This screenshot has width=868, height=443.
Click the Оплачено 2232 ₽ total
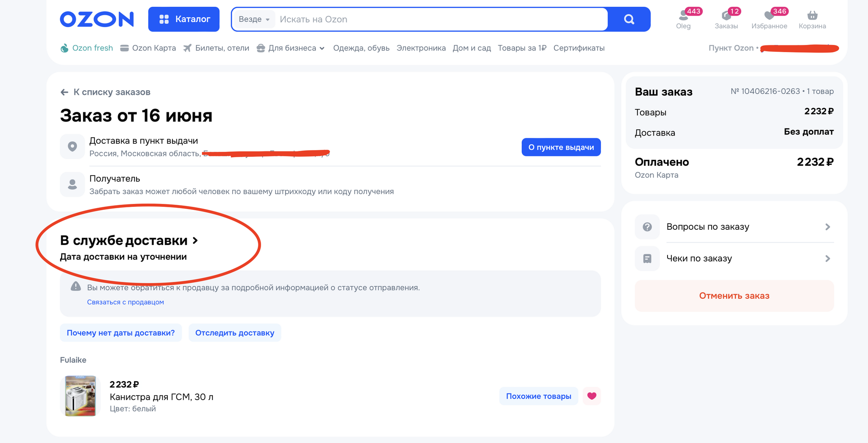click(x=734, y=162)
